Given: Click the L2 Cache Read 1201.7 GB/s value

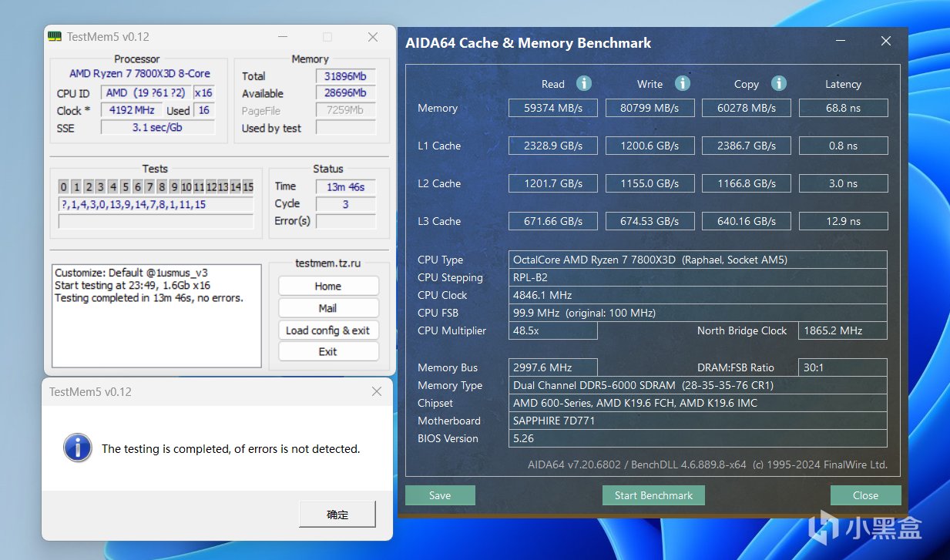Looking at the screenshot, I should pos(553,183).
